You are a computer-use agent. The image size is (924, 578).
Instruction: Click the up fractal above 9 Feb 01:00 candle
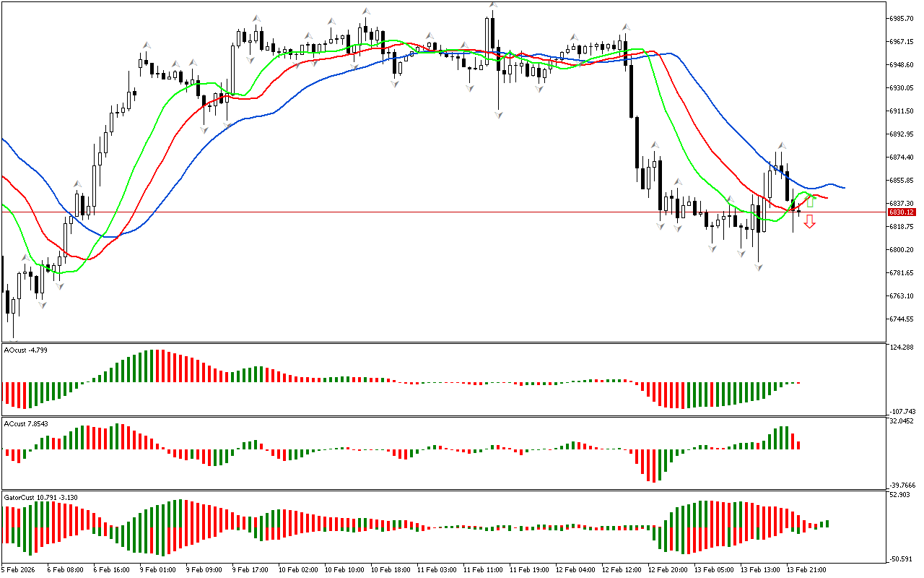coord(147,45)
